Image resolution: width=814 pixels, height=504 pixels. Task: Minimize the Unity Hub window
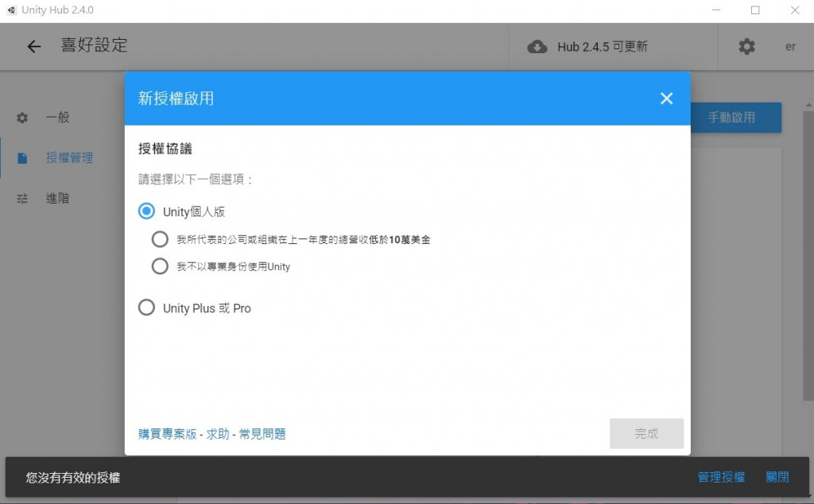pos(716,10)
